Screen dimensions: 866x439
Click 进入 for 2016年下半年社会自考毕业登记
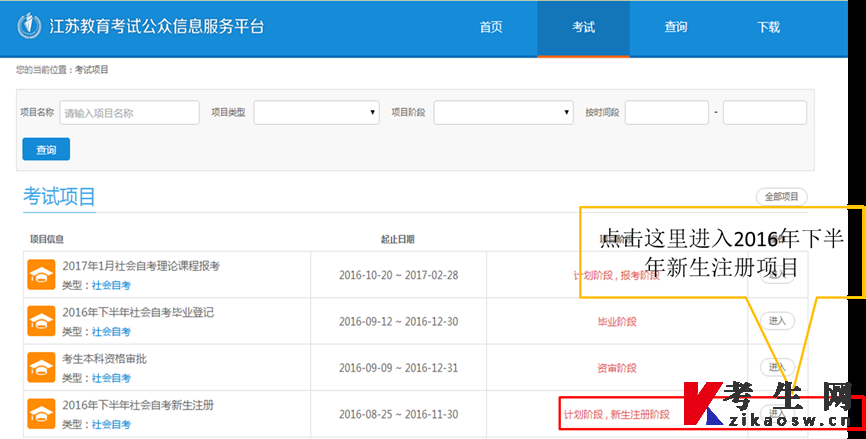tap(777, 321)
